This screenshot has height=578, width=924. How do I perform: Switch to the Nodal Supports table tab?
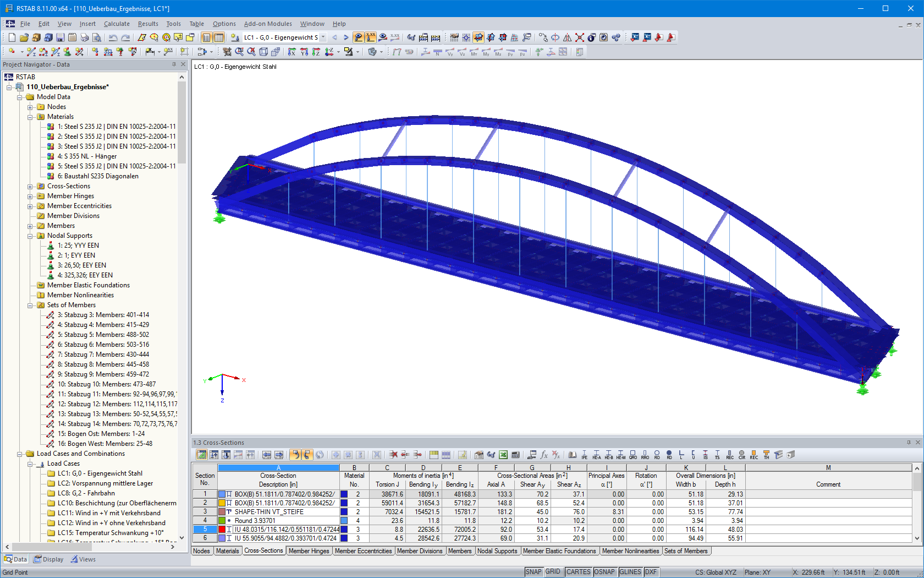coord(497,551)
